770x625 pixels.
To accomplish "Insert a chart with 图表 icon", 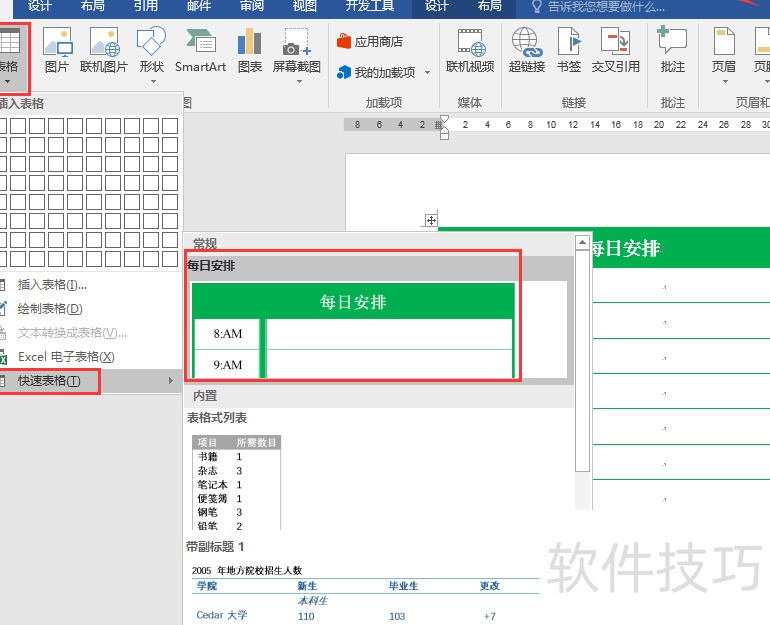I will (249, 50).
